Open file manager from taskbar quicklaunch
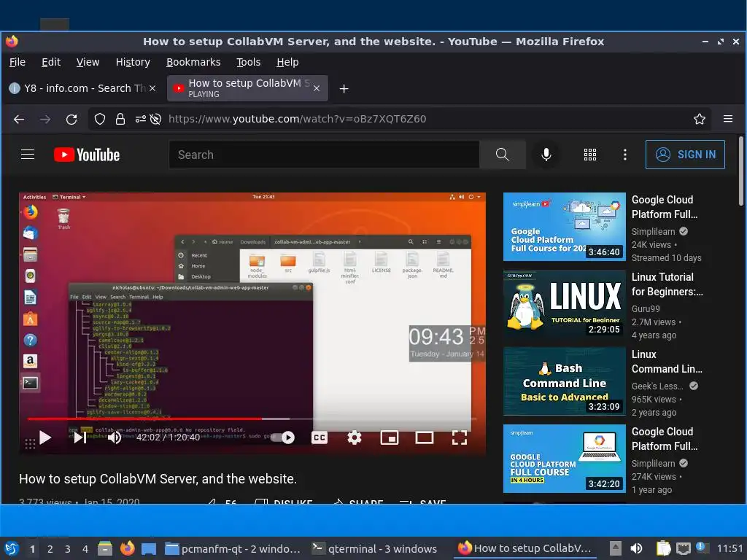This screenshot has width=747, height=560. click(105, 548)
